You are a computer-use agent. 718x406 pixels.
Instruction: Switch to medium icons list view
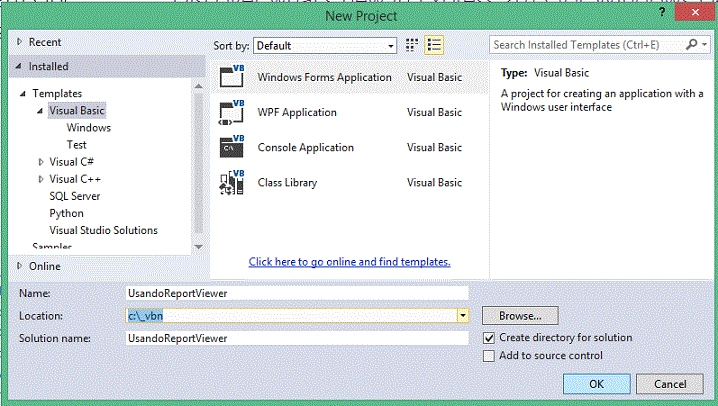pyautogui.click(x=434, y=45)
